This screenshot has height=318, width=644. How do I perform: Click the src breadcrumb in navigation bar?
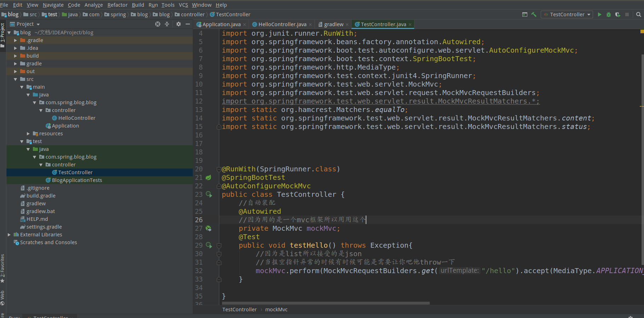[30, 14]
